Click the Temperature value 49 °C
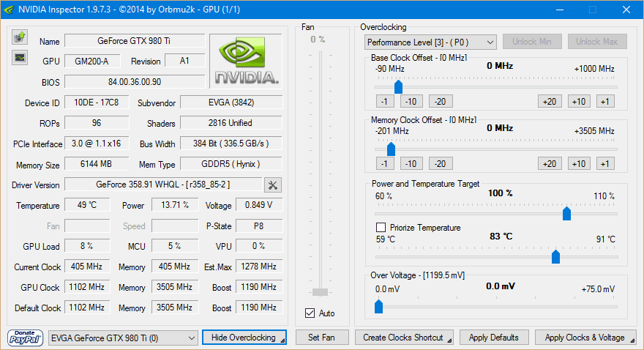Image resolution: width=644 pixels, height=350 pixels. tap(87, 205)
